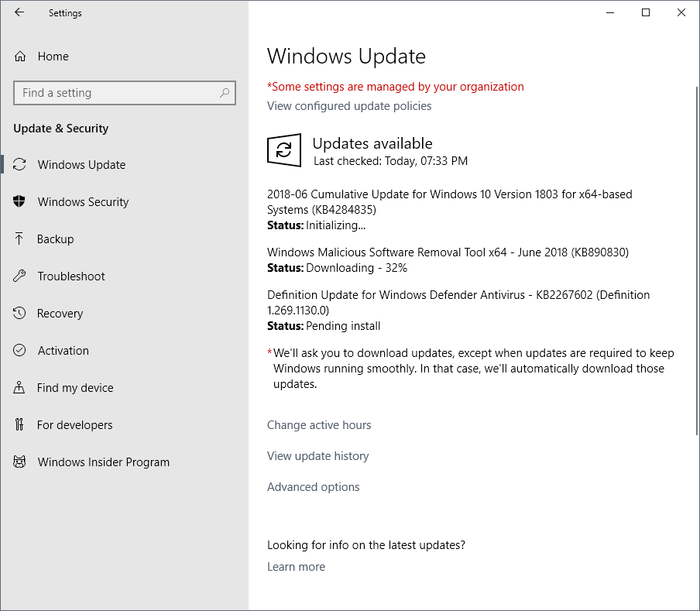Click the Update & Security heading

click(60, 129)
